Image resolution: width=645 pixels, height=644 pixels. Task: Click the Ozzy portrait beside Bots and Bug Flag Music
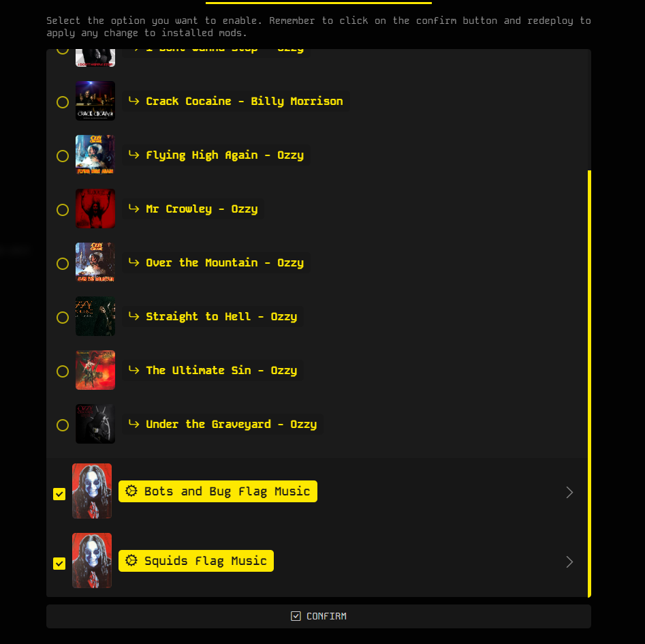pos(92,491)
